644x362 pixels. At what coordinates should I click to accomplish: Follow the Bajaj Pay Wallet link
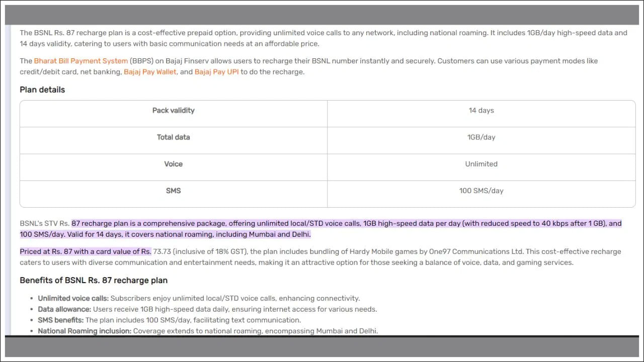pos(150,72)
